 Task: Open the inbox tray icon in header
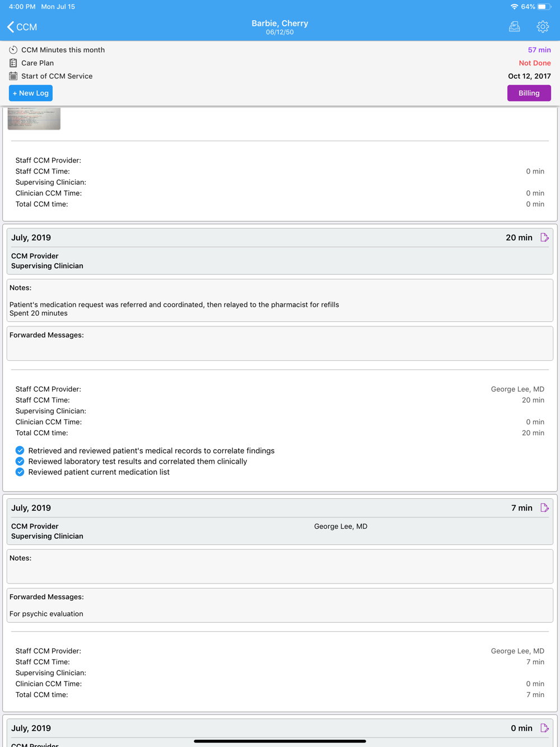point(514,27)
